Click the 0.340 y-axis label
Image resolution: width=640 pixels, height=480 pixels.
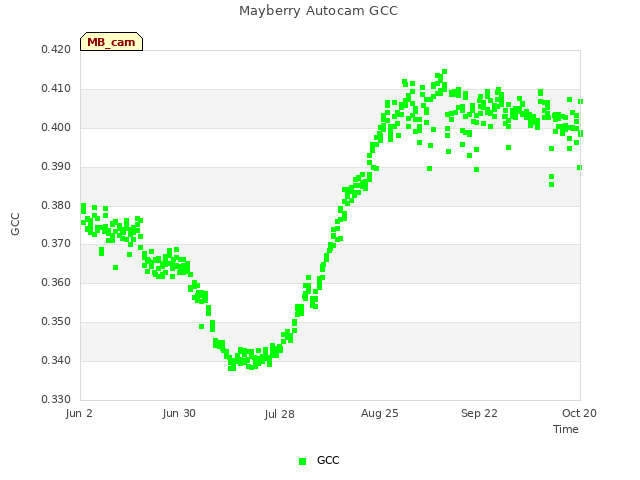(x=56, y=360)
